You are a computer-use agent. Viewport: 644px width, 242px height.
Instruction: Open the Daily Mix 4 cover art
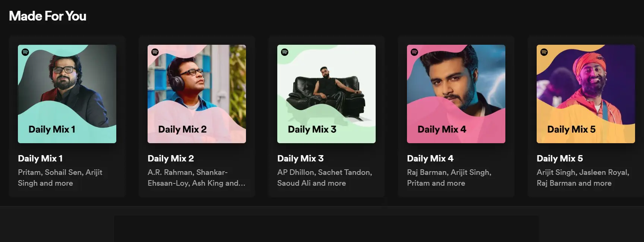[456, 94]
